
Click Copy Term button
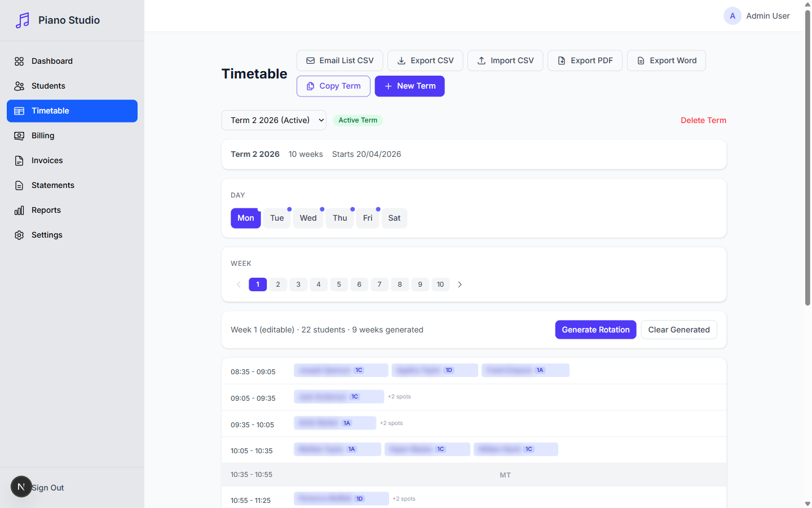333,86
